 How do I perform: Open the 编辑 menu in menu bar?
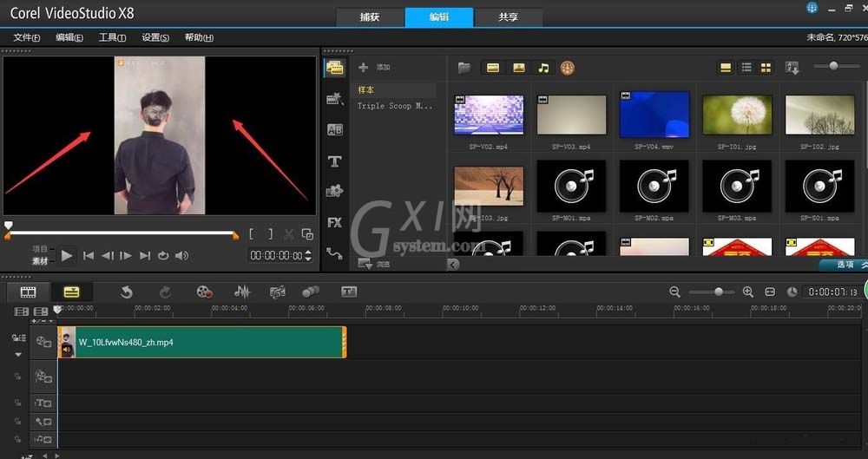click(x=69, y=37)
